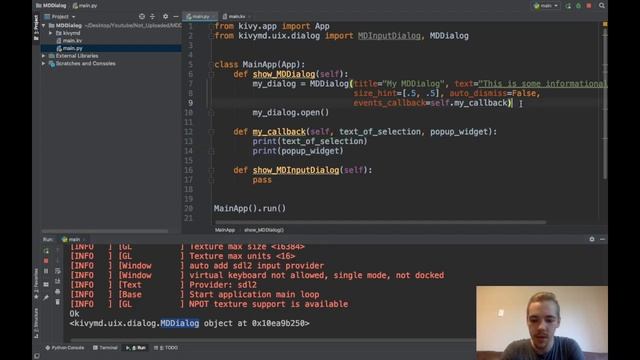Click the main tab in Run panel
This screenshot has width=640, height=360.
(71, 240)
